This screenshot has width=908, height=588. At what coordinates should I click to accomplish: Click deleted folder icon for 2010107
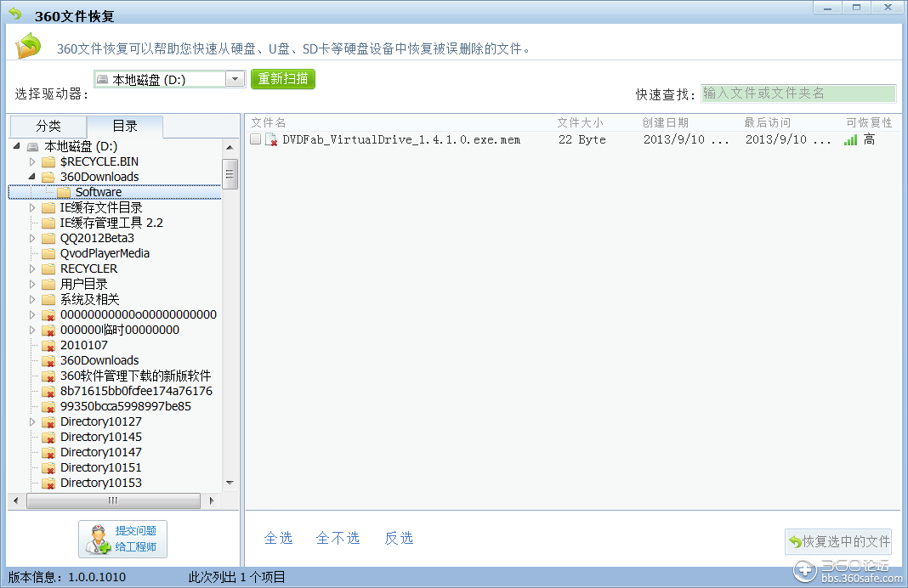tap(48, 346)
